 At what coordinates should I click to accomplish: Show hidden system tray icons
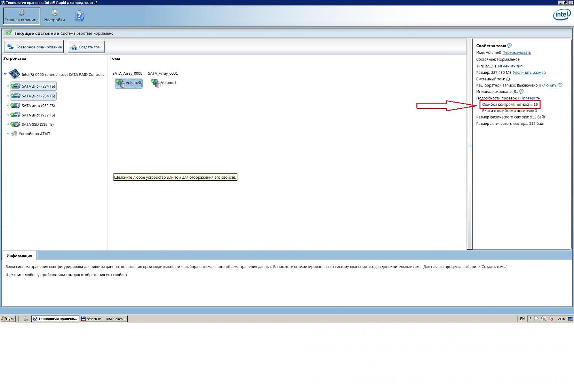point(530,319)
